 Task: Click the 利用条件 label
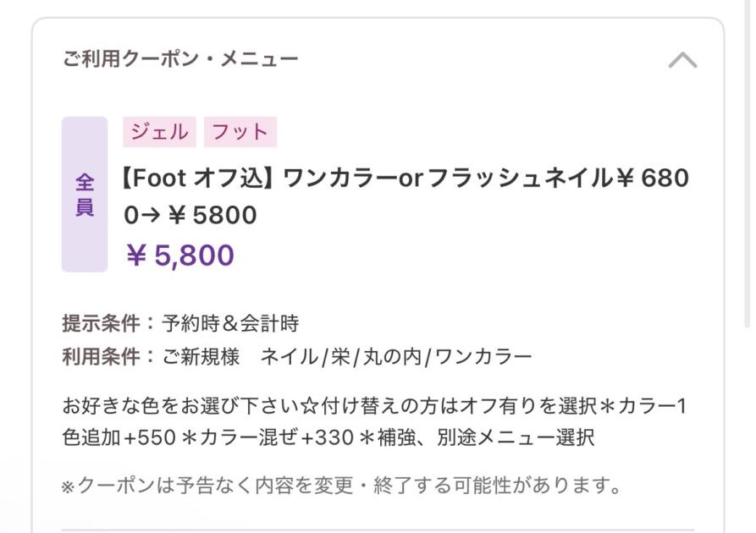pyautogui.click(x=100, y=356)
